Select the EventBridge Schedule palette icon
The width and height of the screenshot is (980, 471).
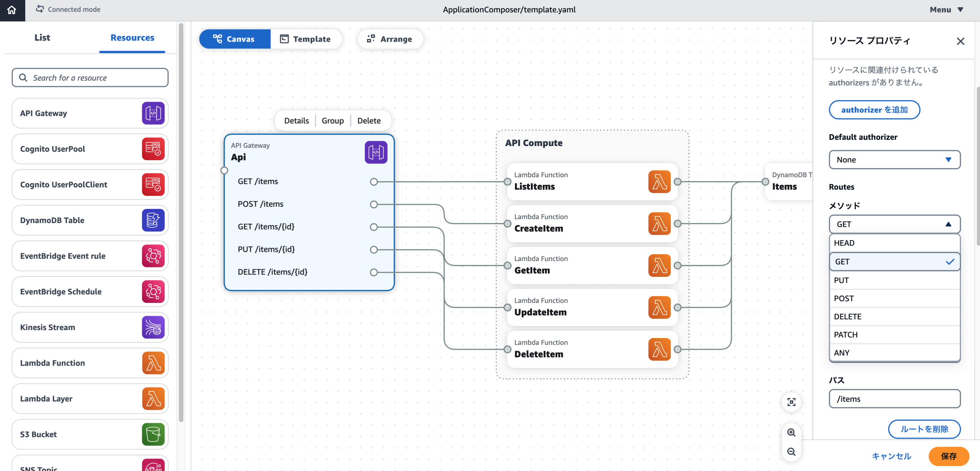pyautogui.click(x=153, y=292)
